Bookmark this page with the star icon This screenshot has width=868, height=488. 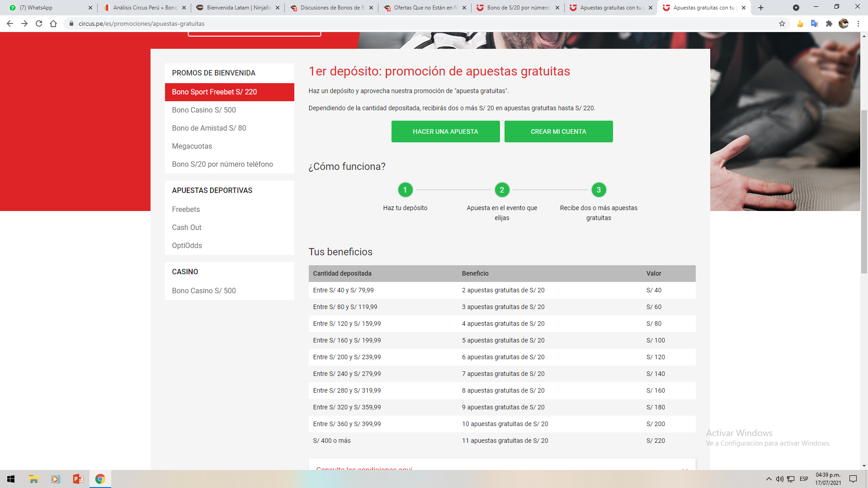click(x=782, y=23)
